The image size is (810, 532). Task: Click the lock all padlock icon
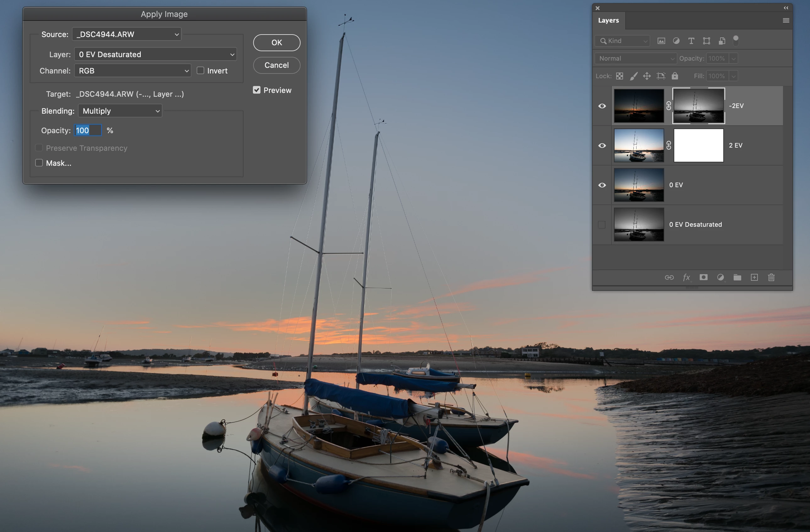click(x=675, y=76)
